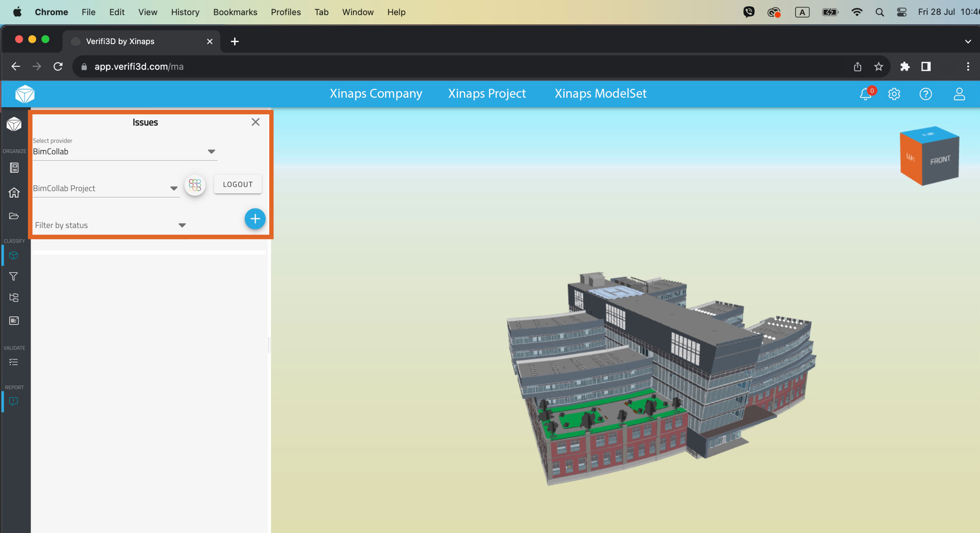Screen dimensions: 980x533
Task: Open the 3D model cube sidebar icon
Action: click(14, 124)
